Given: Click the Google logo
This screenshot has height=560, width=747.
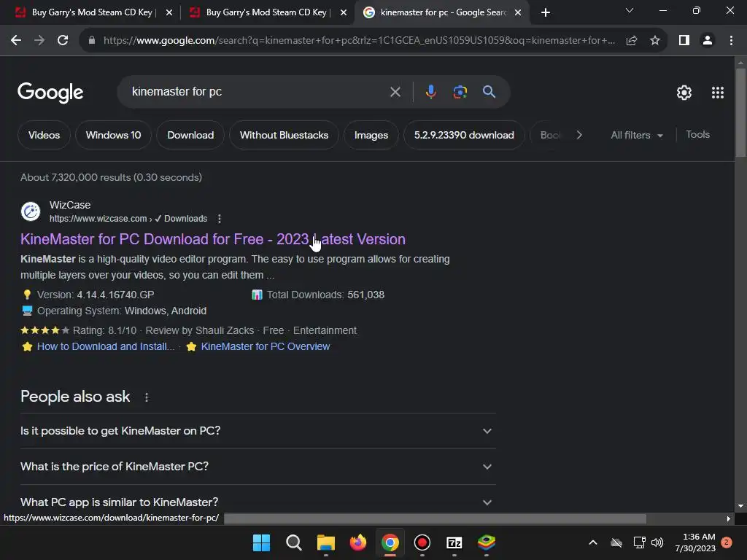Looking at the screenshot, I should tap(50, 93).
